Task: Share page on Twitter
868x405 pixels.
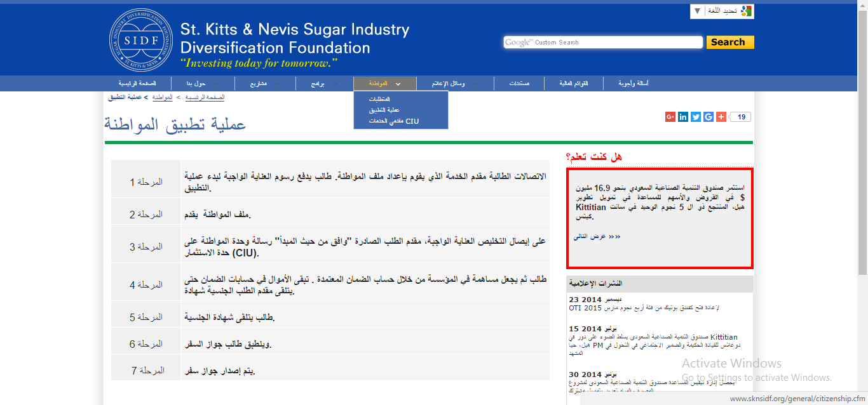Action: 696,117
